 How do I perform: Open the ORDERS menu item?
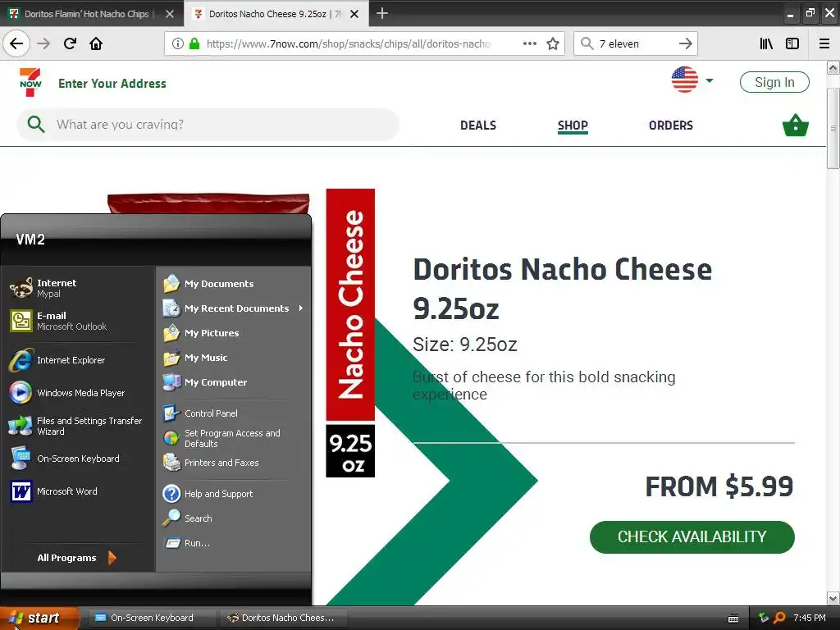[671, 126]
